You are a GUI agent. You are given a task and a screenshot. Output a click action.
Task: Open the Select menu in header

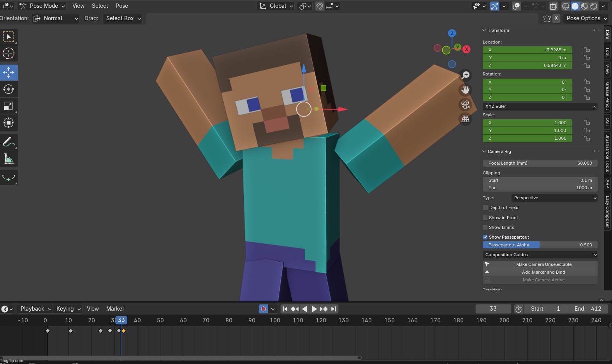(100, 6)
